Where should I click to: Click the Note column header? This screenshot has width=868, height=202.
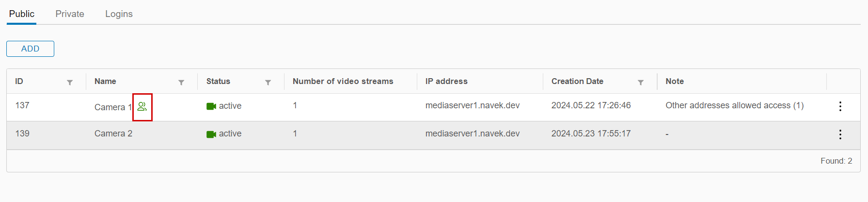tap(674, 82)
